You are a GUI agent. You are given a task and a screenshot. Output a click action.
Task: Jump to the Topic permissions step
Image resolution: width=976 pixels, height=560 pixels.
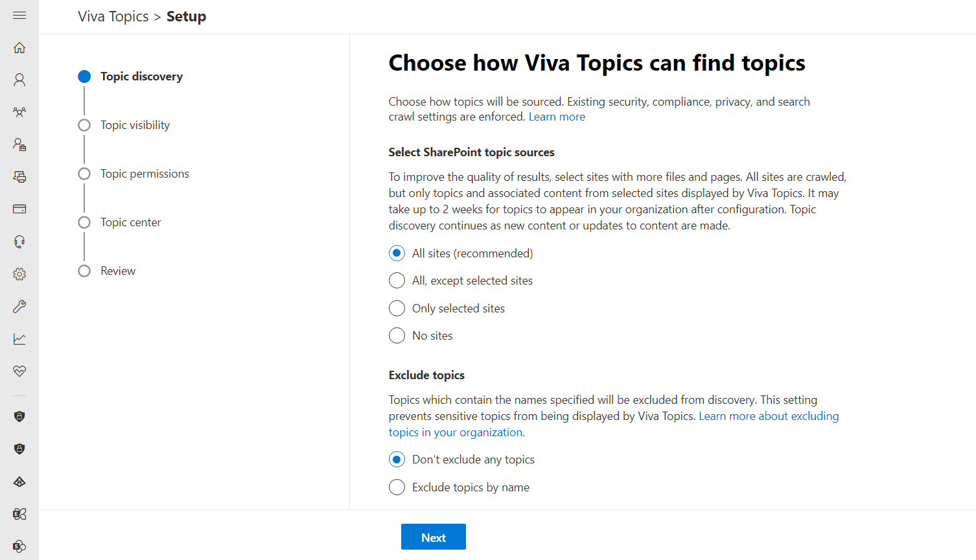point(145,174)
